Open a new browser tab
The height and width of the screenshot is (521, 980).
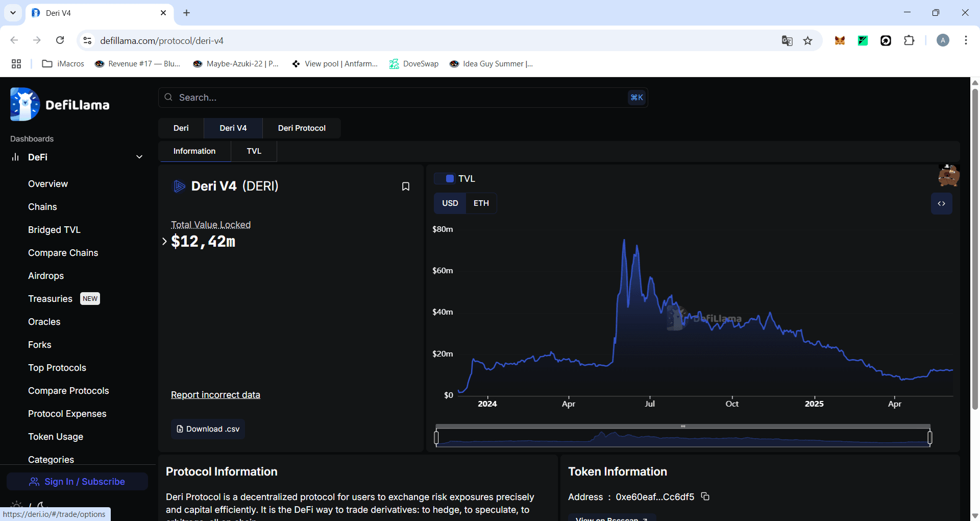(x=186, y=13)
